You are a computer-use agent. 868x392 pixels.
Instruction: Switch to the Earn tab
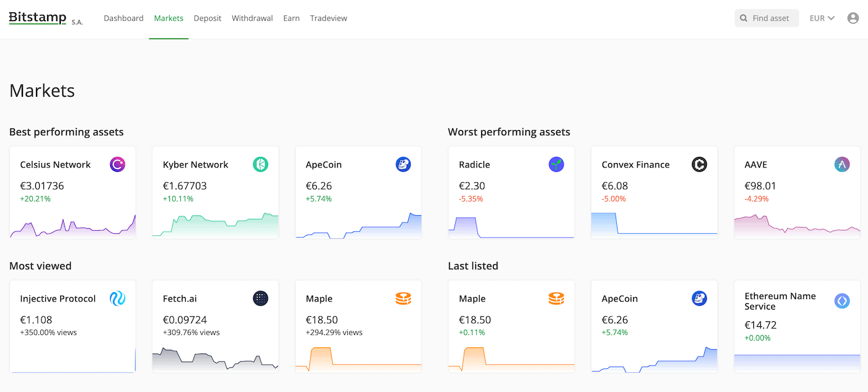291,18
